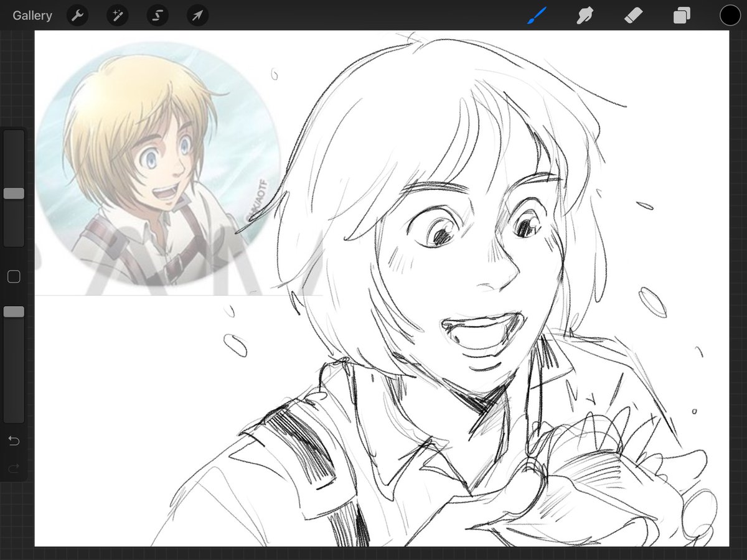This screenshot has width=747, height=560.
Task: Activate the Transform arrow tool
Action: pyautogui.click(x=197, y=16)
